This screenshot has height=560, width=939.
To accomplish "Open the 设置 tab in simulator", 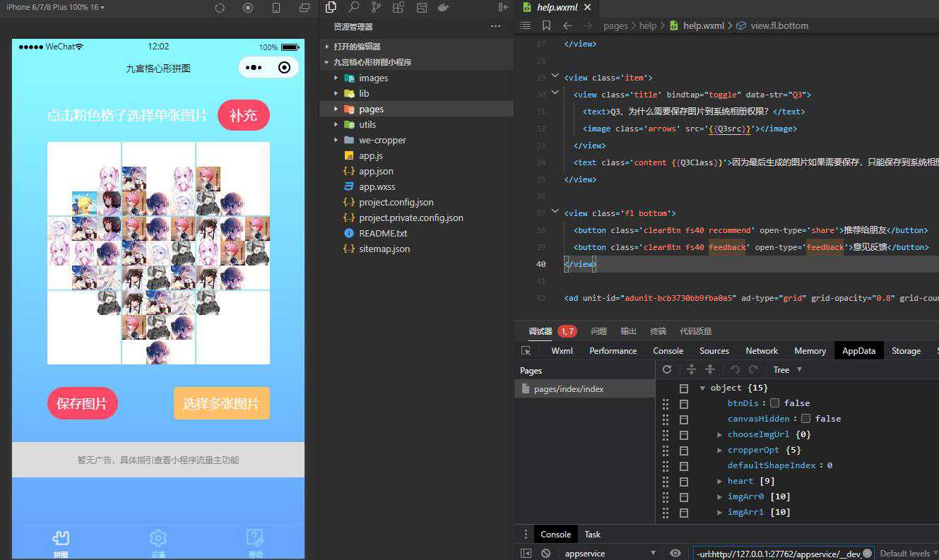I will [158, 544].
